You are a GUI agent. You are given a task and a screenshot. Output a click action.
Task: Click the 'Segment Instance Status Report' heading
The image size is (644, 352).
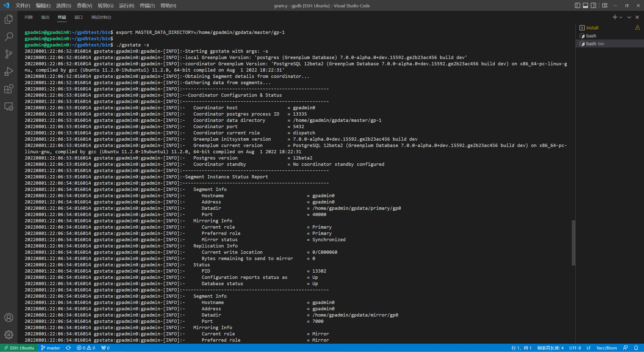pos(227,177)
